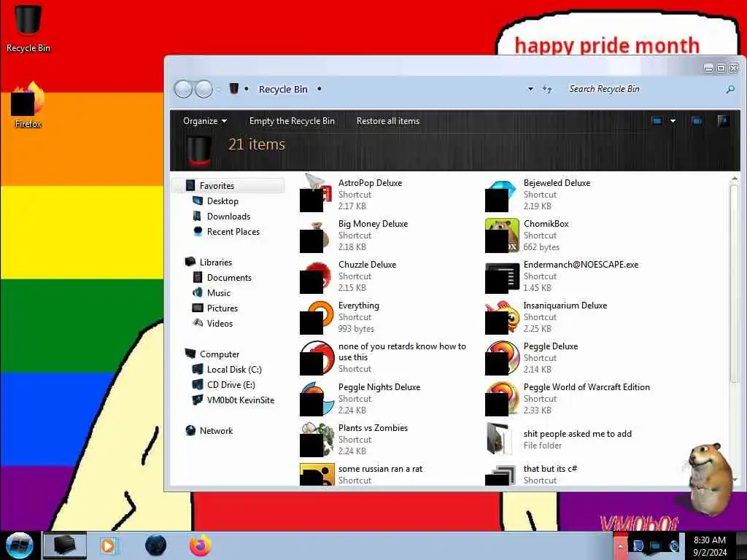Image resolution: width=747 pixels, height=560 pixels.
Task: Click the Recycle Bin breadcrumb in address bar
Action: pyautogui.click(x=283, y=89)
